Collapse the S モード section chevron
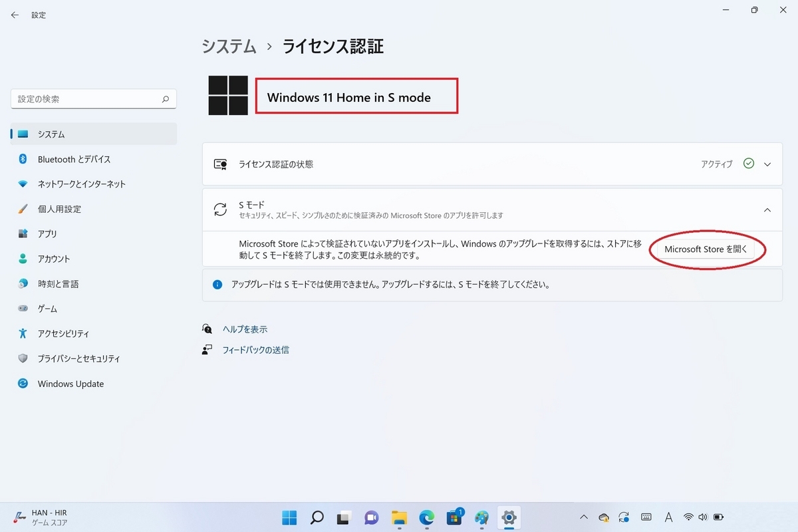Image resolution: width=798 pixels, height=532 pixels. click(767, 209)
